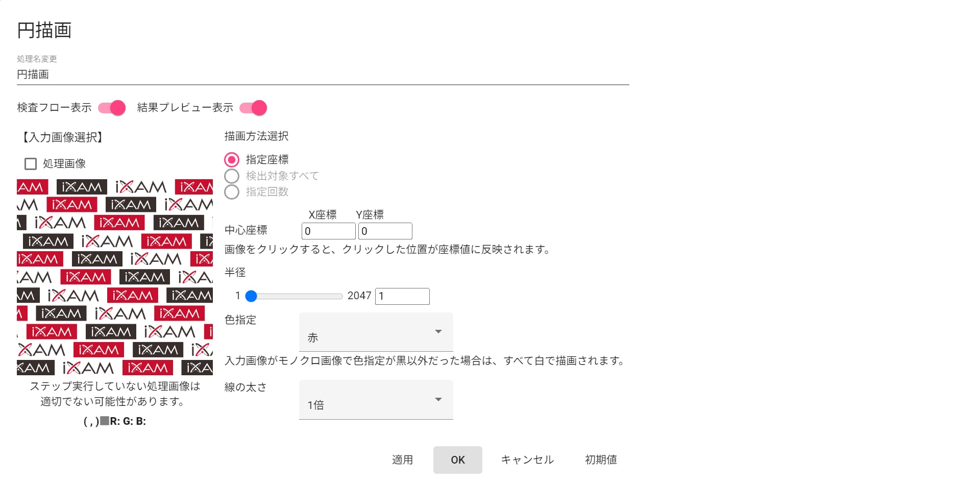Click the 色指定 dropdown arrow icon

point(438,332)
